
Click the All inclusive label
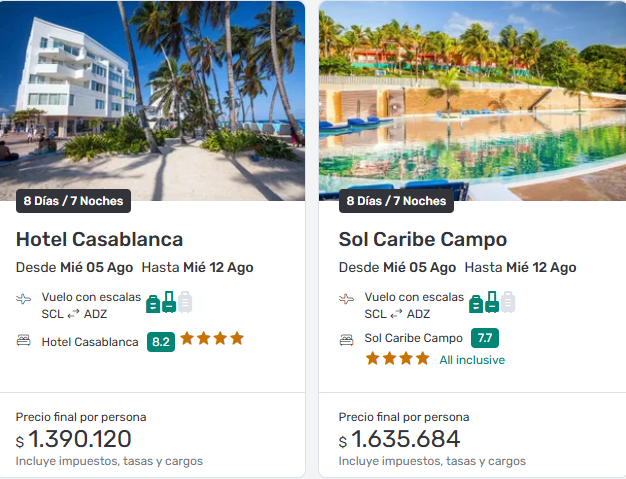tap(472, 360)
